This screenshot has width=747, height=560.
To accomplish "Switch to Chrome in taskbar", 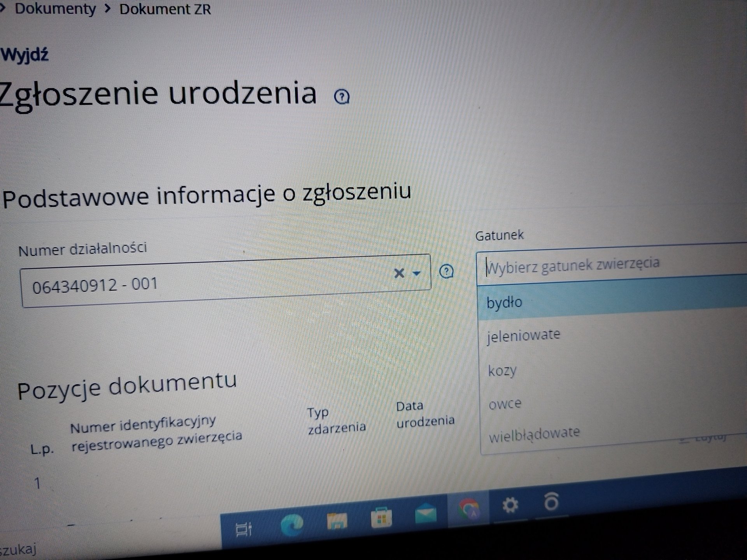I will 469,509.
